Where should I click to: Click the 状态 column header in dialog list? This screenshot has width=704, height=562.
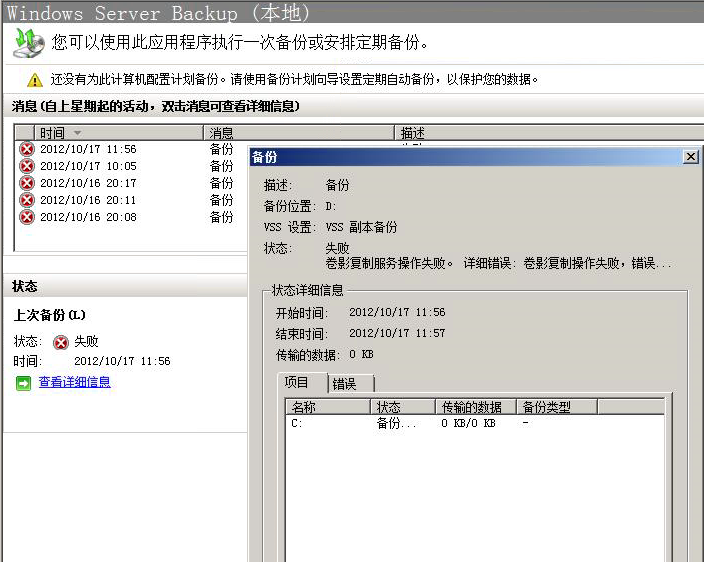coord(403,407)
